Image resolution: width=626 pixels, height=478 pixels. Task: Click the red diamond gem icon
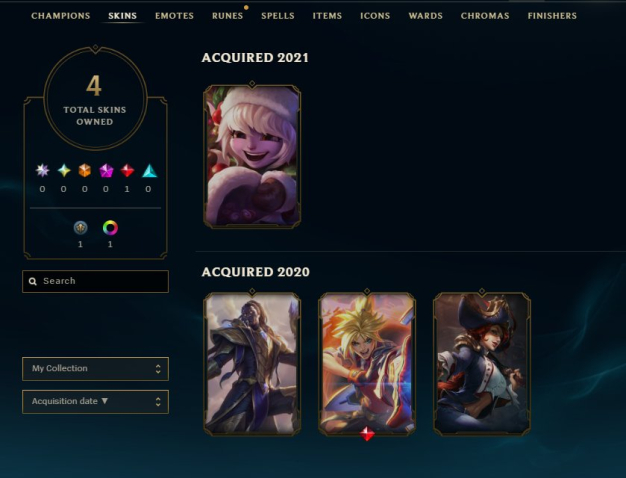(x=127, y=171)
